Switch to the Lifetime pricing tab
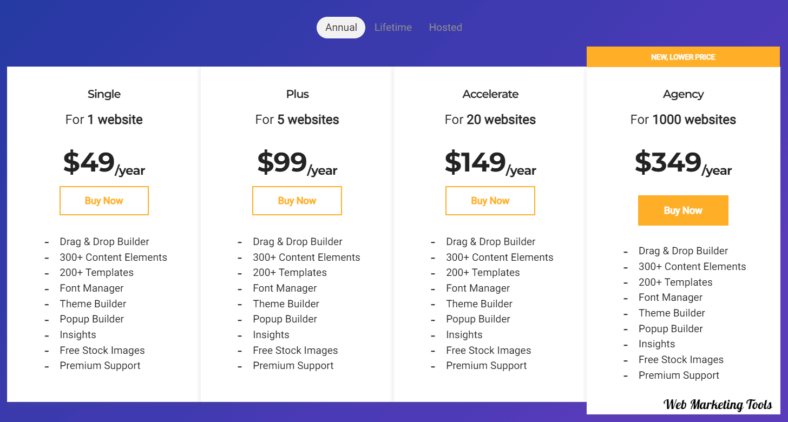The height and width of the screenshot is (422, 788). coord(393,28)
